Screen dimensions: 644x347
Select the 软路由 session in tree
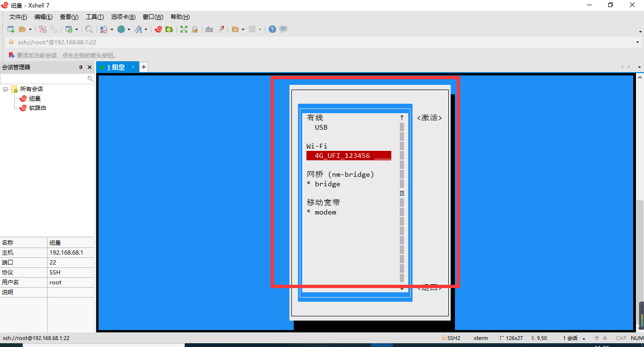(38, 108)
